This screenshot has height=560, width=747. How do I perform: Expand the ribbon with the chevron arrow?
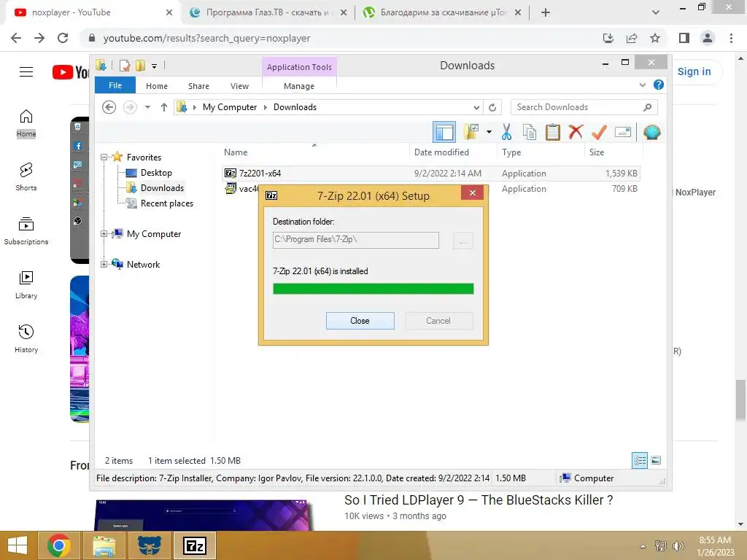click(x=642, y=85)
